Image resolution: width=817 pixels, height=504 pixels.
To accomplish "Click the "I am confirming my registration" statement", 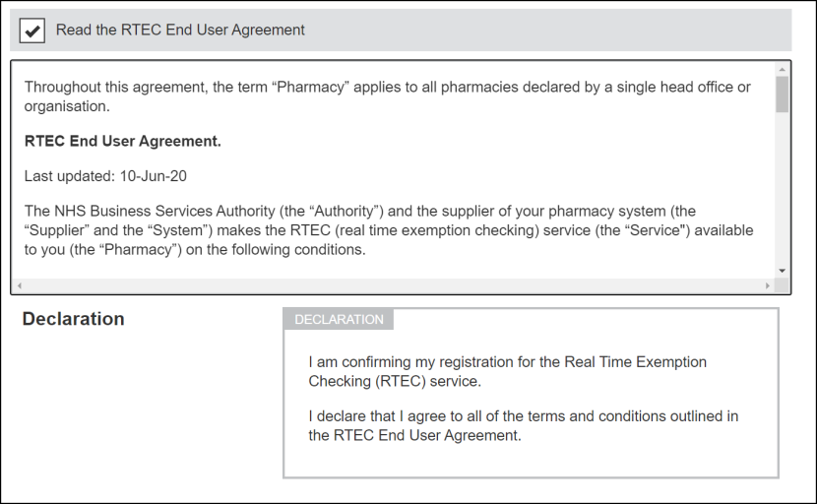I will point(507,371).
